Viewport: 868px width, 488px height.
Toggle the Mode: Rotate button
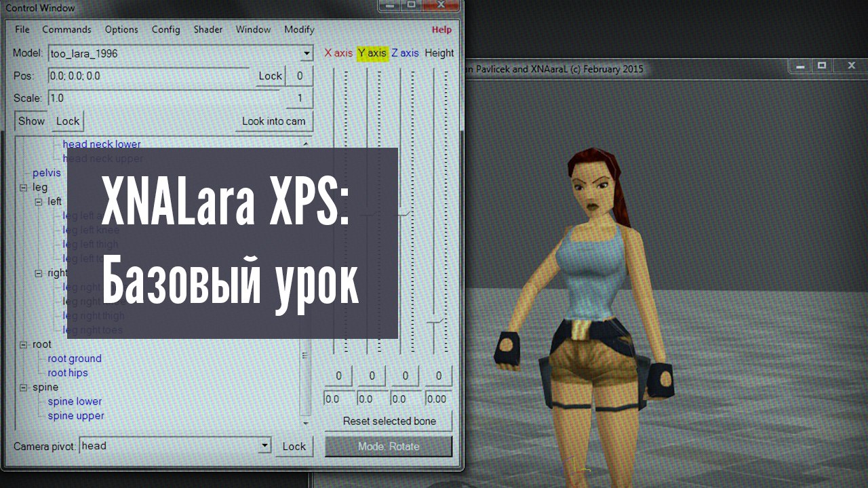tap(389, 447)
